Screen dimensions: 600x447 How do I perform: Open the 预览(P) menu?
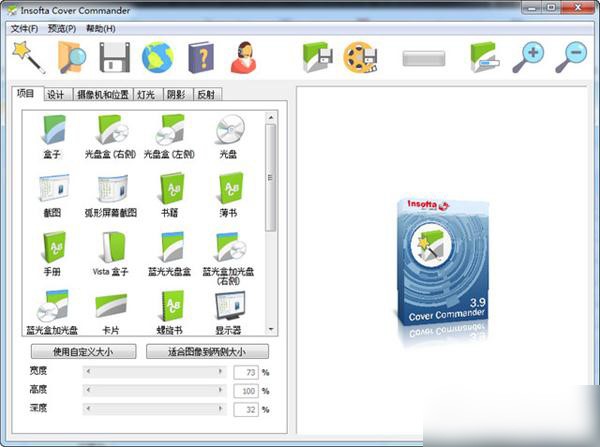click(x=62, y=29)
